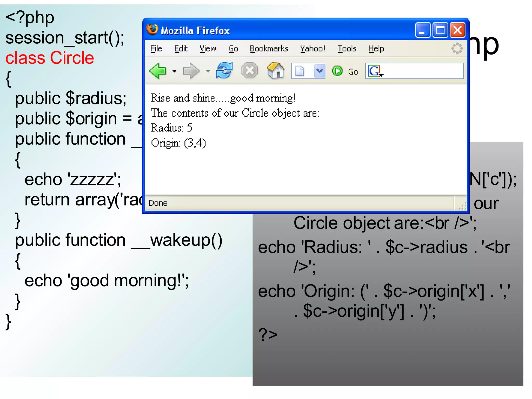Open the Go menu
Screen dimensions: 532x399
pos(233,49)
